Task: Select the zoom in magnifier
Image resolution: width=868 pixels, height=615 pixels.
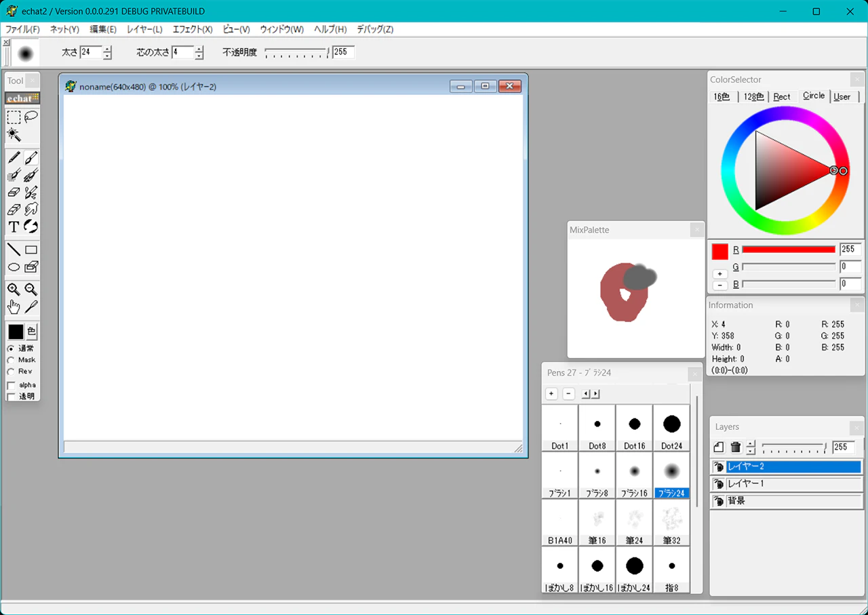Action: point(14,290)
